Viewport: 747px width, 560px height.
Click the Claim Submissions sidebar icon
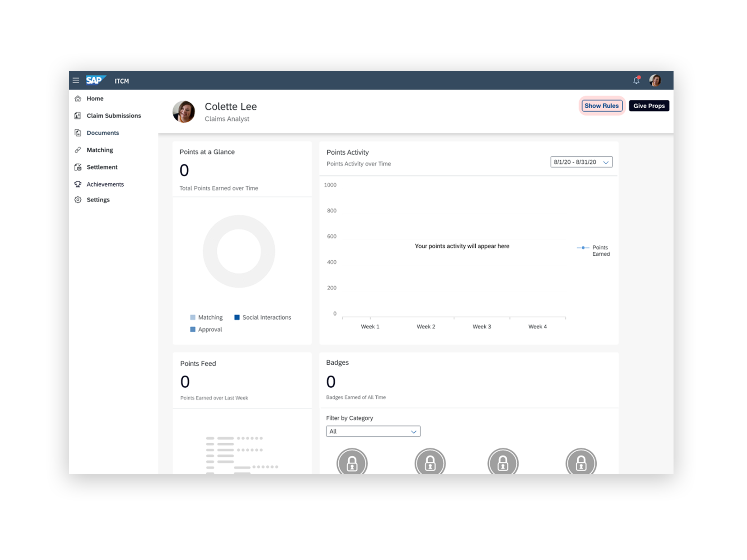[x=78, y=116]
